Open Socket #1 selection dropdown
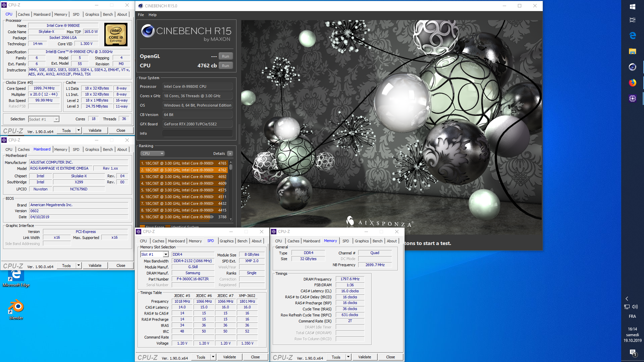 44,119
